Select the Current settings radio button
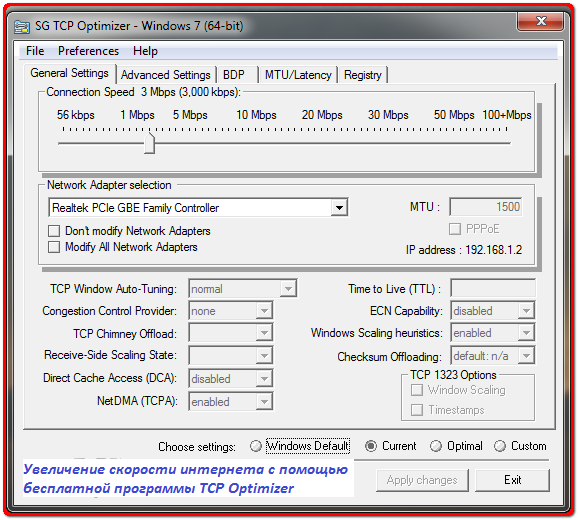The width and height of the screenshot is (578, 520). click(370, 446)
